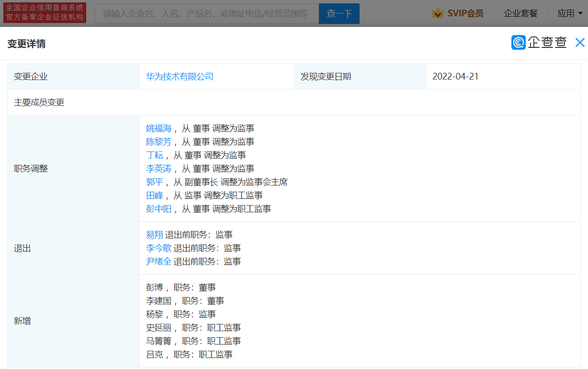This screenshot has width=588, height=369.
Task: Click the SVIP会员 menu label
Action: [465, 13]
